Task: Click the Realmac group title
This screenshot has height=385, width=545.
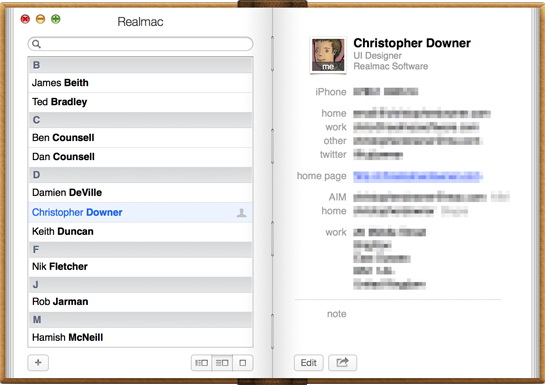Action: click(x=140, y=22)
